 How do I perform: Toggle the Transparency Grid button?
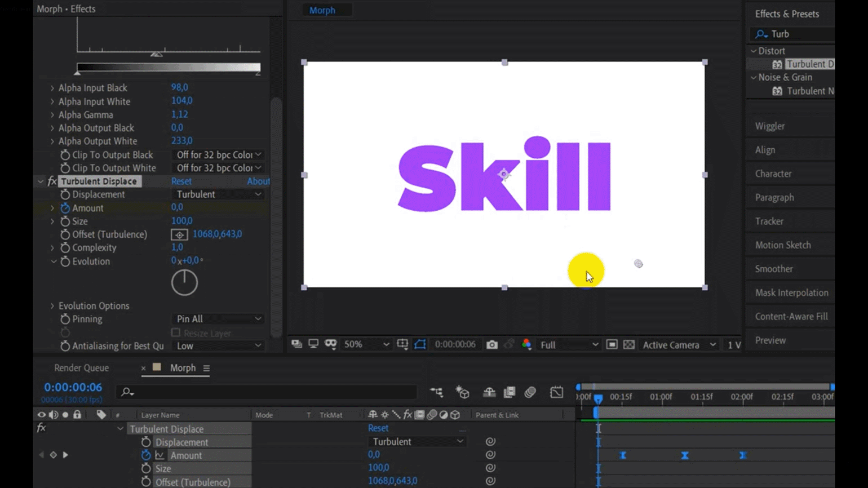point(629,345)
